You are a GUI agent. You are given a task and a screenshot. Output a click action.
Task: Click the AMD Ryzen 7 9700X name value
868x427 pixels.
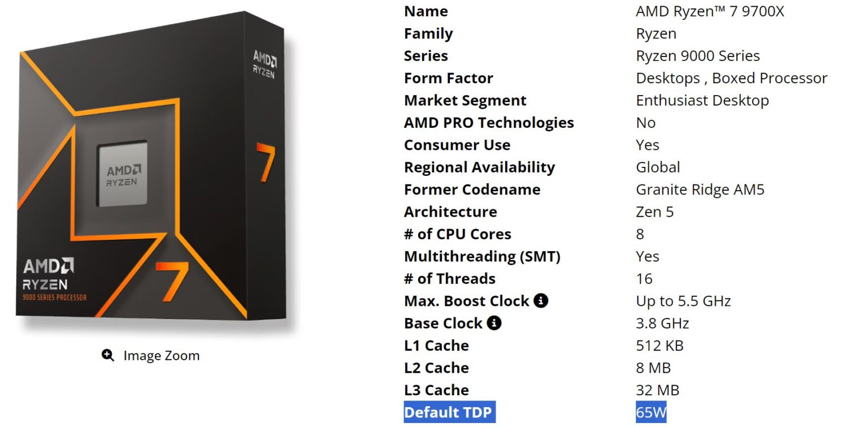[x=710, y=11]
